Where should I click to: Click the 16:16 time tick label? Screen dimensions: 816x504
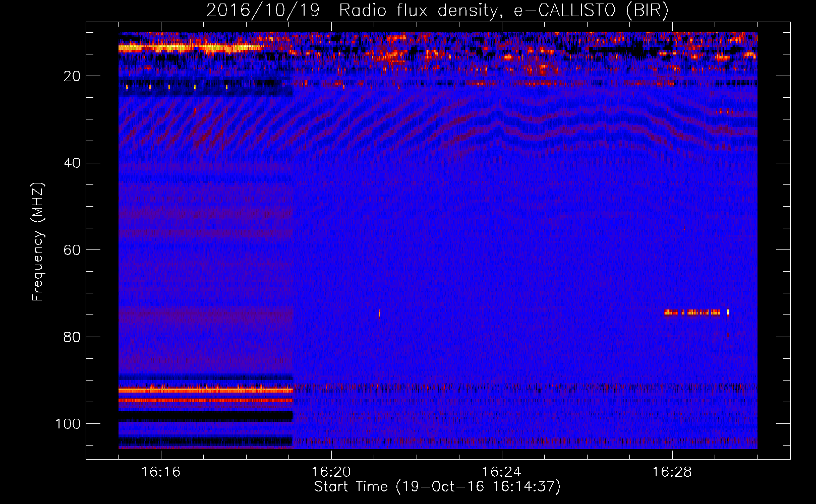point(161,472)
